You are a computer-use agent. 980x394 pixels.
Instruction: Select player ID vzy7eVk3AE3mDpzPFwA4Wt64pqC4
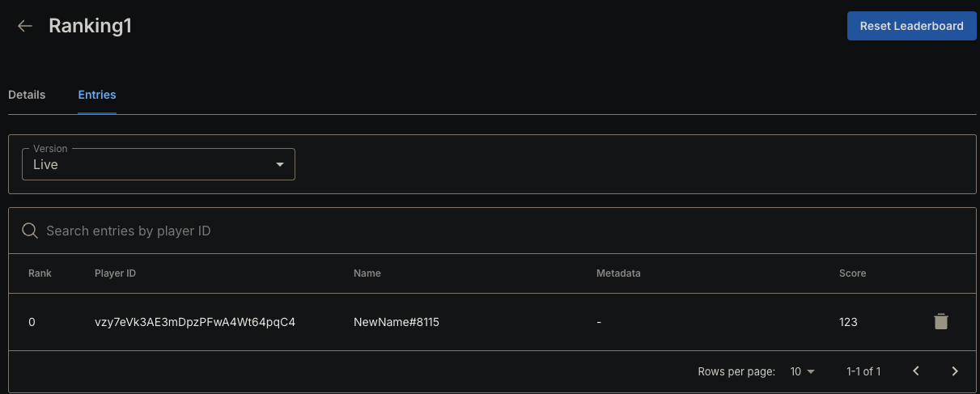point(195,322)
